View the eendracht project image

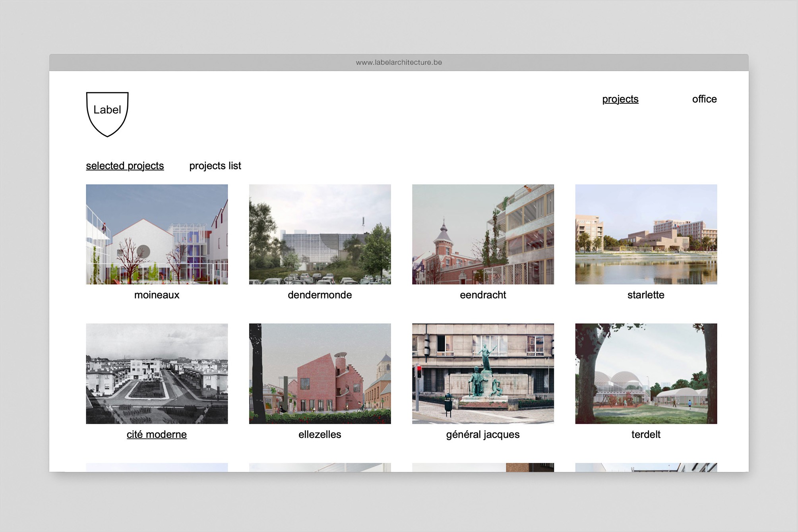pos(483,234)
